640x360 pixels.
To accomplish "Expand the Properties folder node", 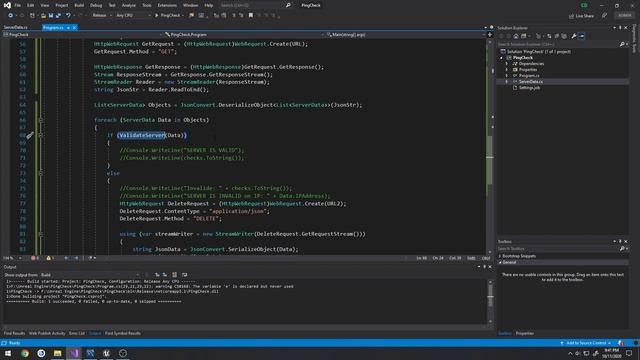I will click(507, 70).
